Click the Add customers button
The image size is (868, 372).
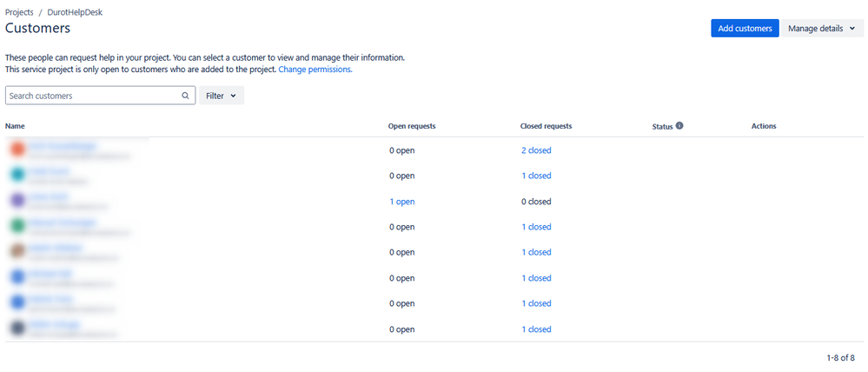click(745, 28)
